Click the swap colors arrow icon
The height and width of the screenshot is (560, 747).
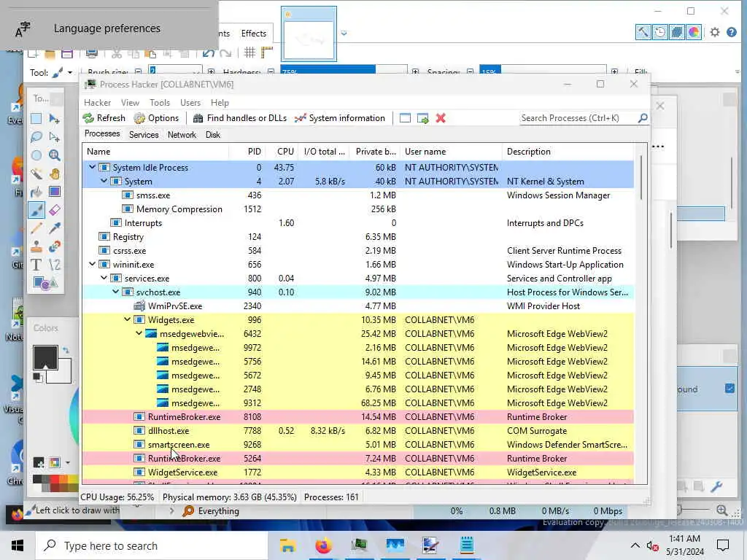tap(66, 351)
